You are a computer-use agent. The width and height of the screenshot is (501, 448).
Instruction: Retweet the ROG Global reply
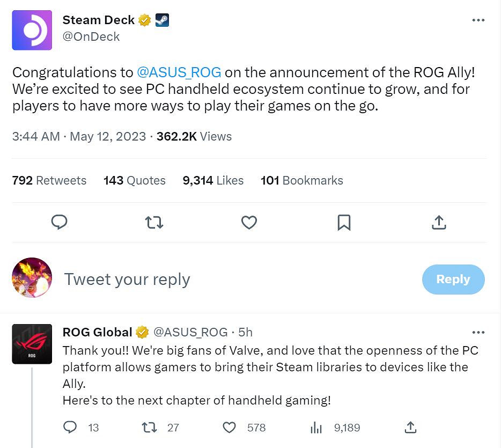click(x=149, y=428)
